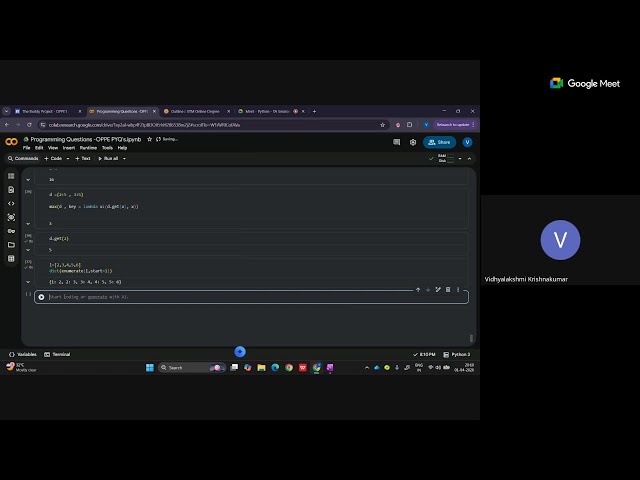
Task: Open Microsoft Edge from taskbar
Action: coord(275,368)
